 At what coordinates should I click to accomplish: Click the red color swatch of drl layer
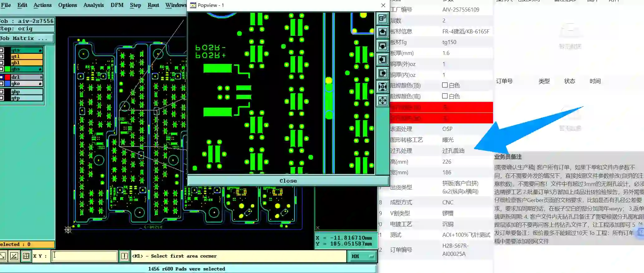(x=7, y=77)
